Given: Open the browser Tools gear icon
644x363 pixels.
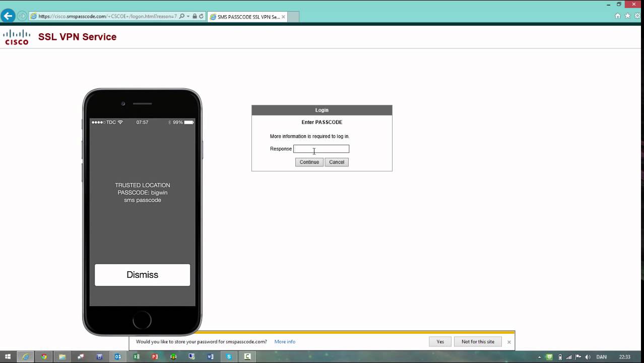Looking at the screenshot, I should pos(637,16).
